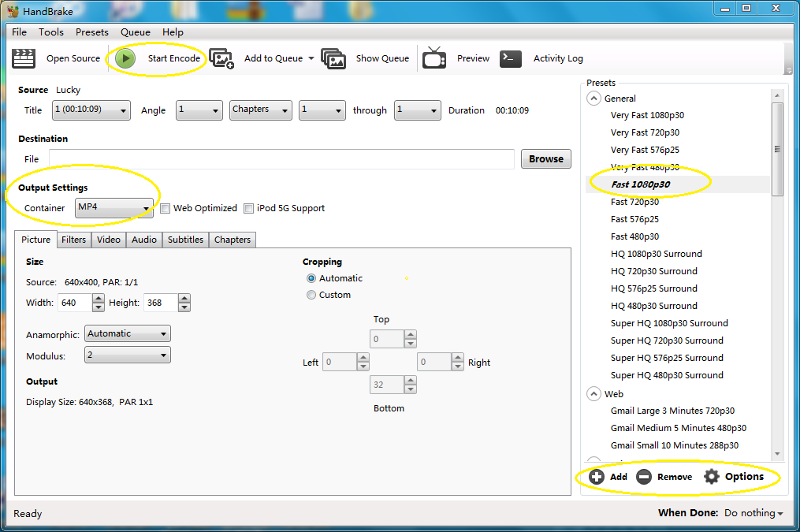Select the Gmail Small 10 Minutes 288p30 preset
This screenshot has width=800, height=532.
[x=675, y=445]
